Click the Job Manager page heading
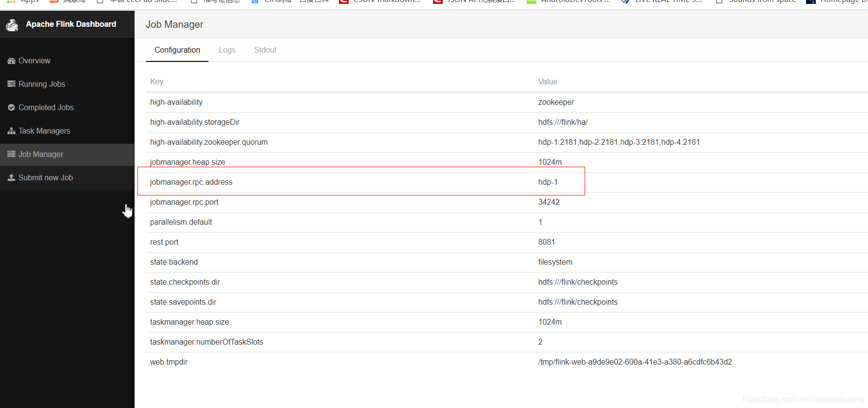This screenshot has height=408, width=868. (175, 24)
